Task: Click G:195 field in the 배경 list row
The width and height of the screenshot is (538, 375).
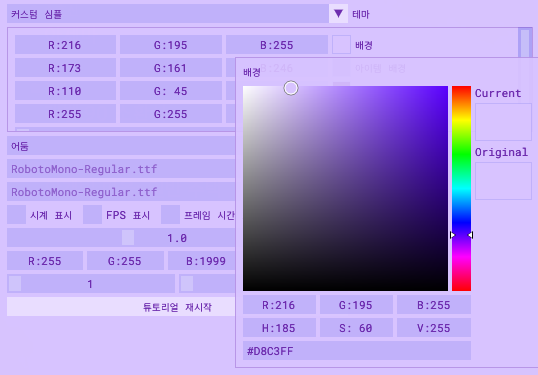Action: 171,45
